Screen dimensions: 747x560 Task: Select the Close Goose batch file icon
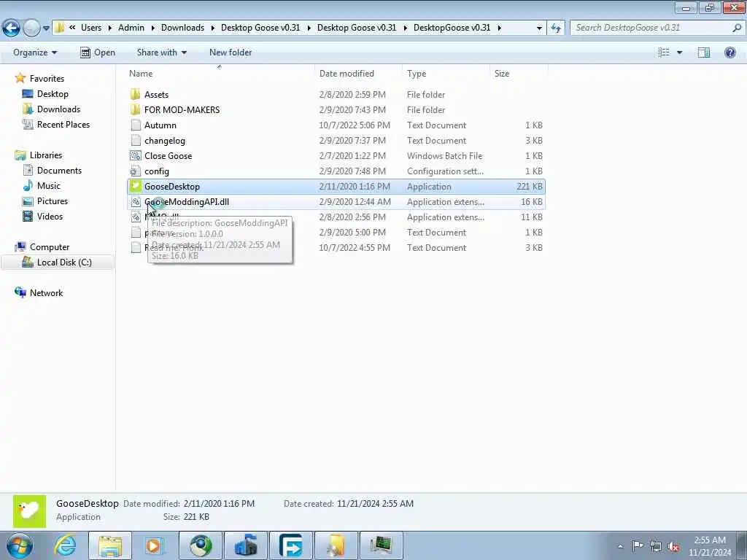[136, 155]
